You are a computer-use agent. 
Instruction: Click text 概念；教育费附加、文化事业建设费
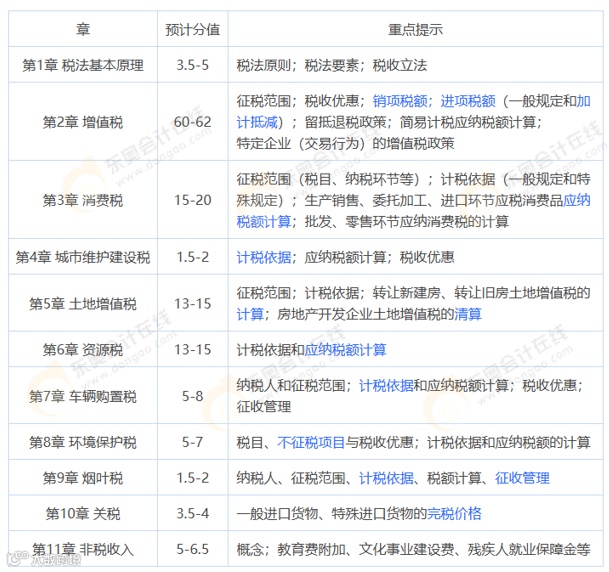(x=345, y=549)
